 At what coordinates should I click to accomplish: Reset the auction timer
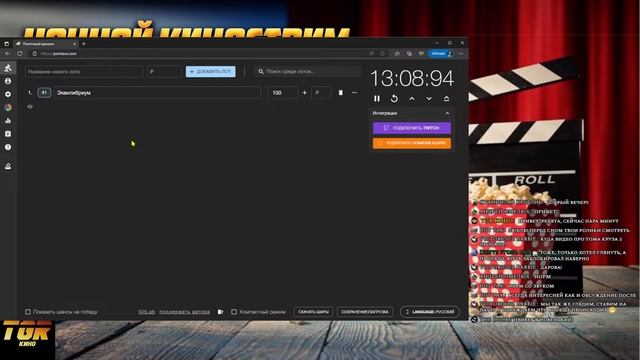coord(394,98)
